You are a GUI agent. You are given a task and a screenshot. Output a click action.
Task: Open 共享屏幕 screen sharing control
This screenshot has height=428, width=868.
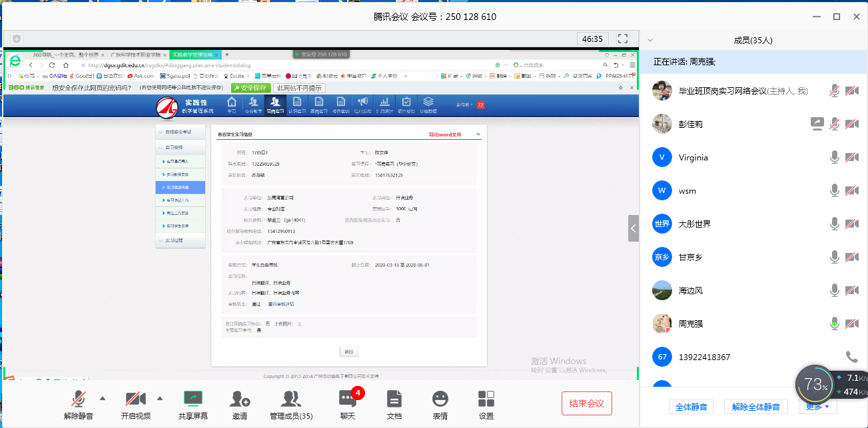pyautogui.click(x=193, y=405)
